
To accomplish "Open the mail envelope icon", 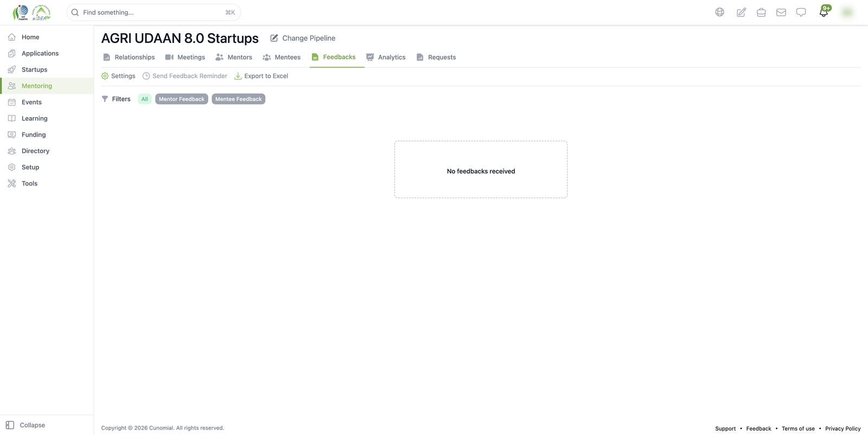I will [x=781, y=12].
